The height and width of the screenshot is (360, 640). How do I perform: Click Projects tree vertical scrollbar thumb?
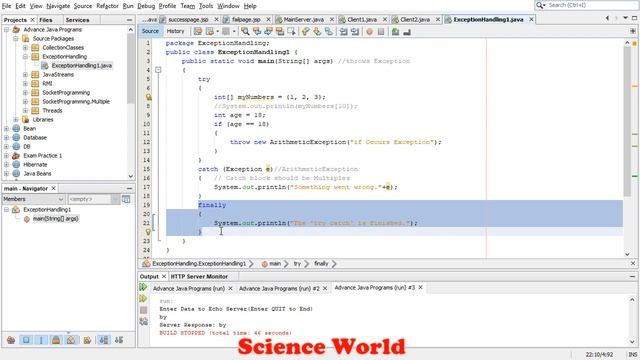pyautogui.click(x=131, y=69)
